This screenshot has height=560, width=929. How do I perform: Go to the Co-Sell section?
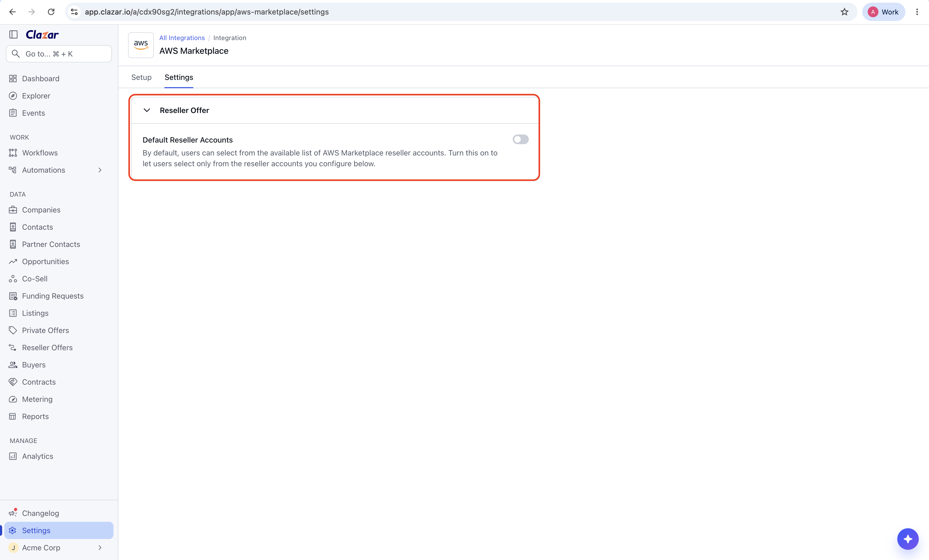35,279
